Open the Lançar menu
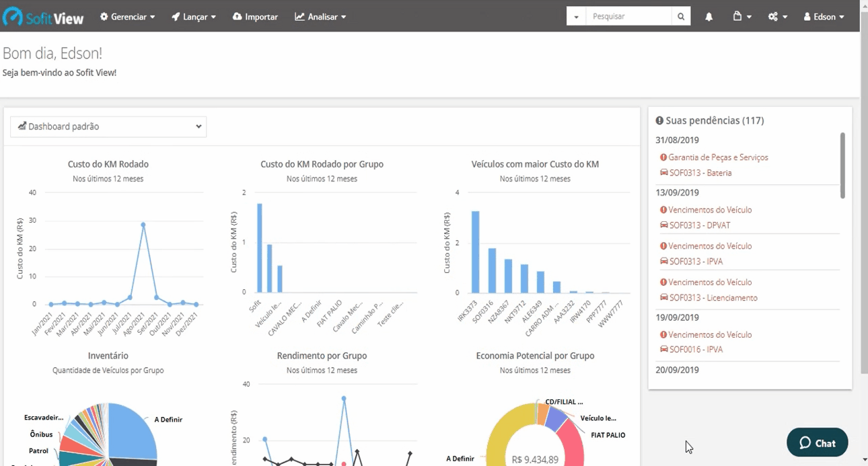Screen dimensions: 868x466 coord(194,17)
